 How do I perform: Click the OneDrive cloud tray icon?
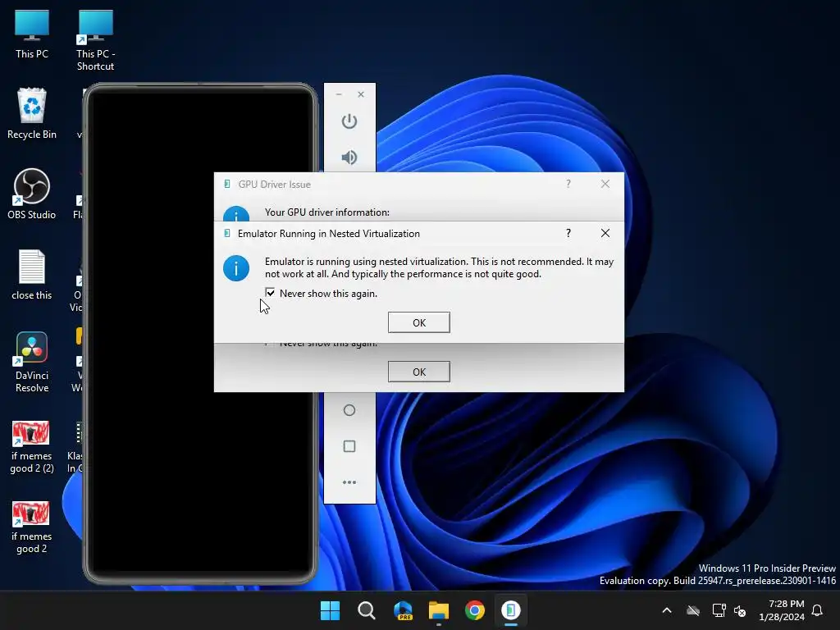coord(693,610)
